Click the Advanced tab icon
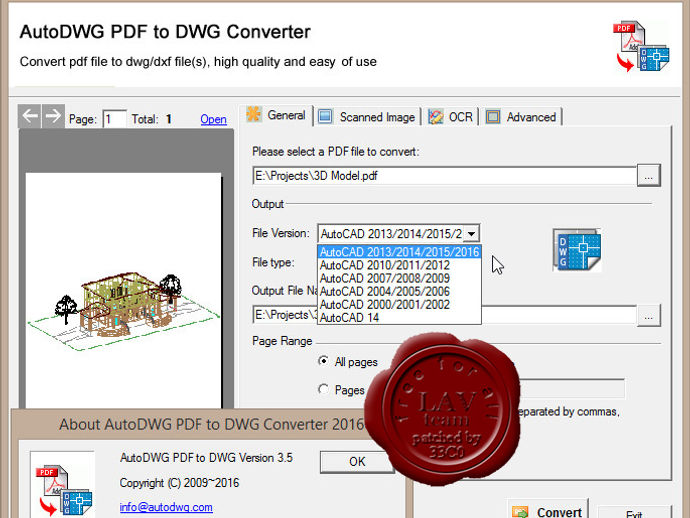690x518 pixels. pyautogui.click(x=493, y=117)
